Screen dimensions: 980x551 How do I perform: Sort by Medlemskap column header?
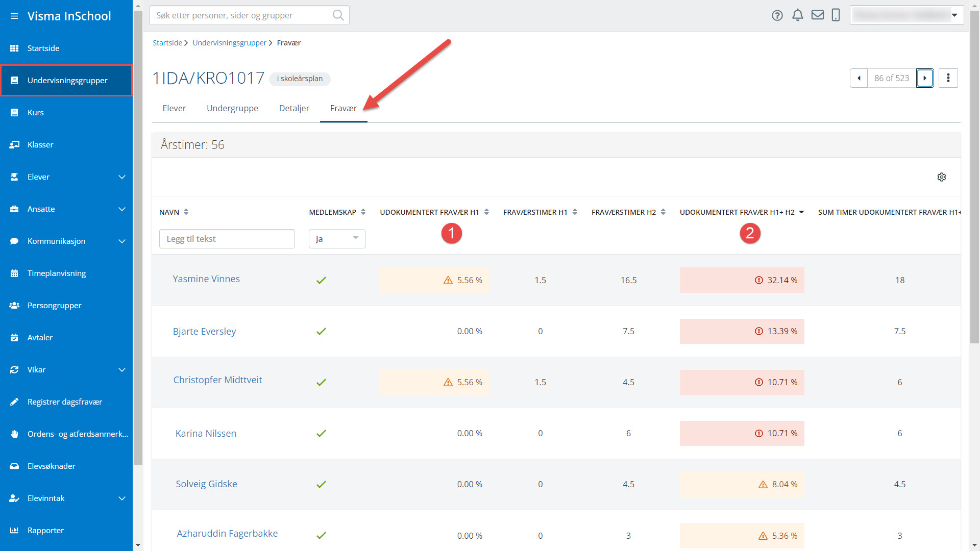pos(337,212)
